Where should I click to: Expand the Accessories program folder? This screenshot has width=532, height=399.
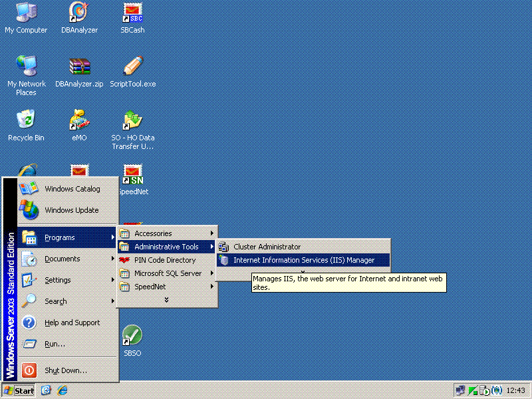167,233
